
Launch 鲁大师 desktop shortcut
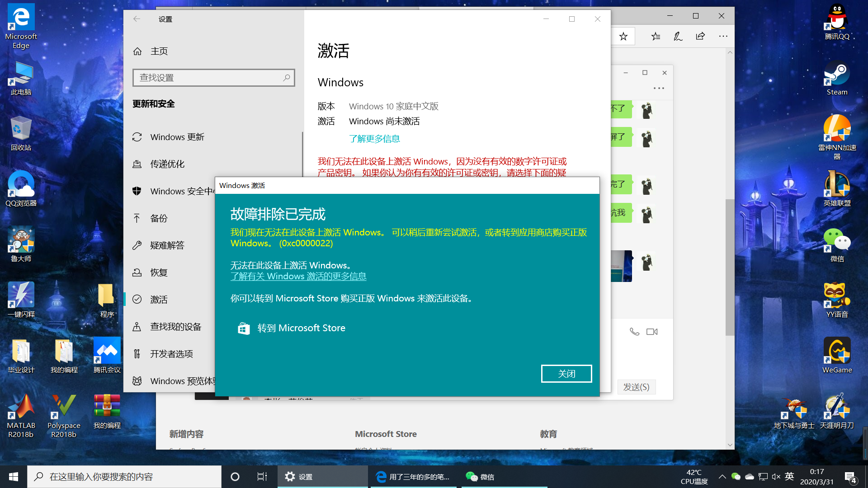coord(21,245)
